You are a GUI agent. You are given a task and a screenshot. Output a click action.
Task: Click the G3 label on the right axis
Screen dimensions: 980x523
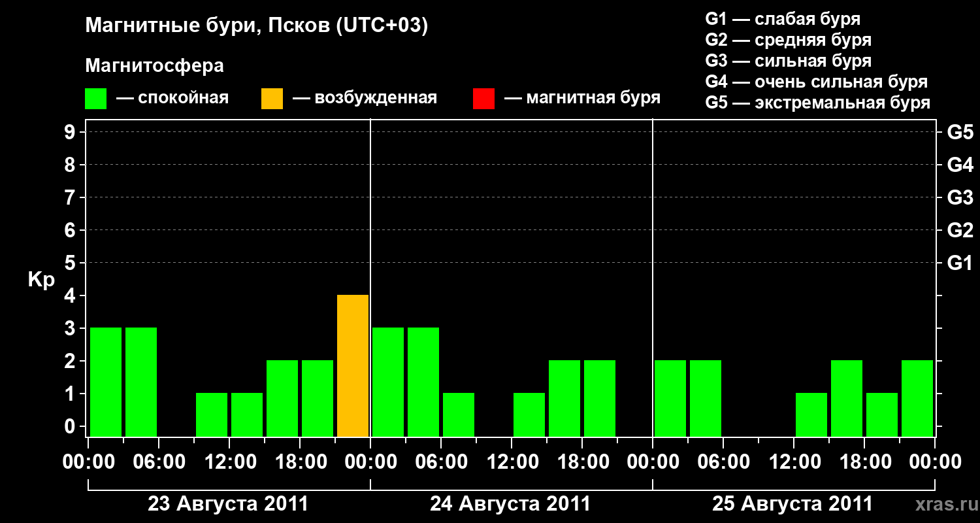[960, 197]
